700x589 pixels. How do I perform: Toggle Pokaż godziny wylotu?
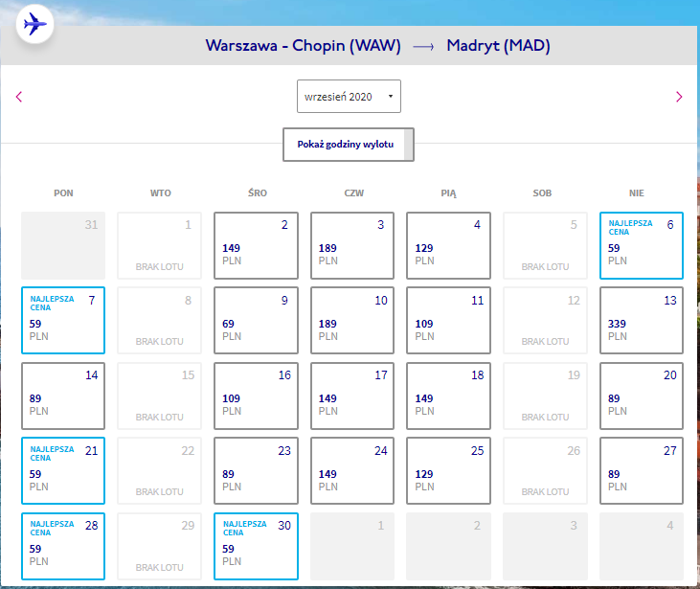pos(349,145)
